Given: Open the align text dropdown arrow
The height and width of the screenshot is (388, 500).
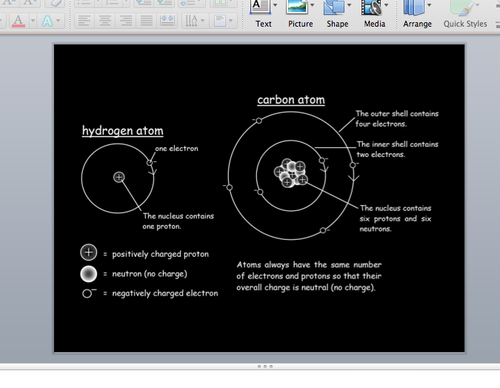Looking at the screenshot, I should [231, 21].
